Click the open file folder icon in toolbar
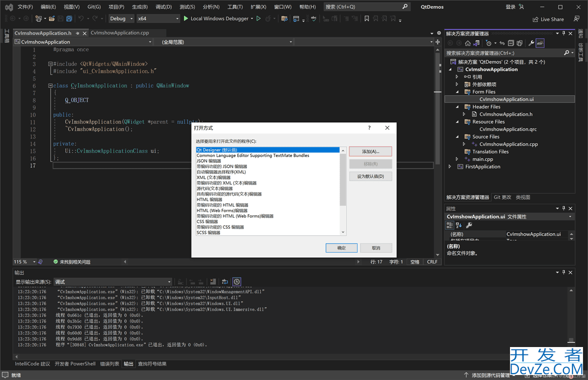 tap(52, 18)
